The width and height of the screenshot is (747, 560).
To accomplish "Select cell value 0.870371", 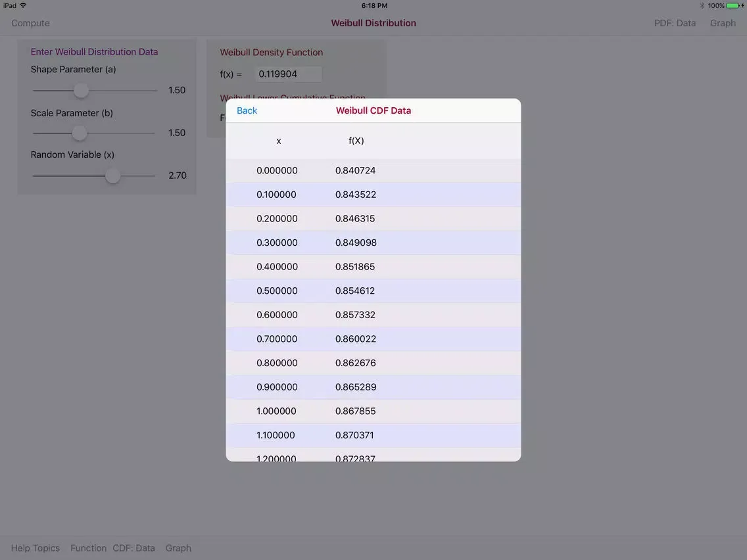I will pyautogui.click(x=354, y=434).
